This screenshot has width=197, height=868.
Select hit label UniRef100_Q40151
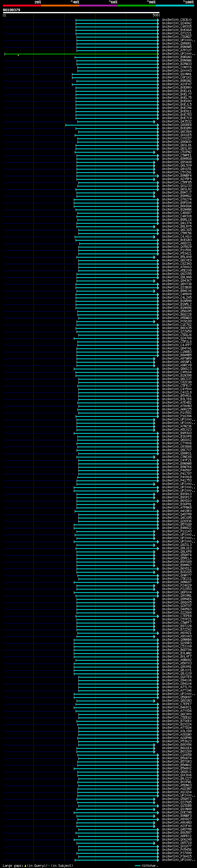[x=177, y=169]
